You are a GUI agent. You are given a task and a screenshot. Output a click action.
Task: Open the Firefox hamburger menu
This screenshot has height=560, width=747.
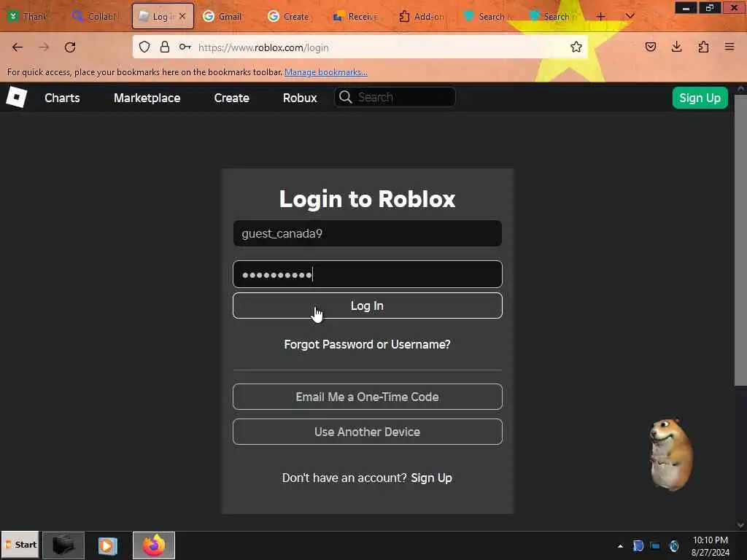pos(729,47)
